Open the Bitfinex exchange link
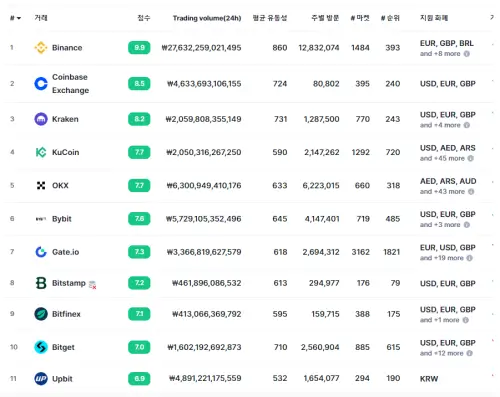The height and width of the screenshot is (397, 500). pos(66,314)
